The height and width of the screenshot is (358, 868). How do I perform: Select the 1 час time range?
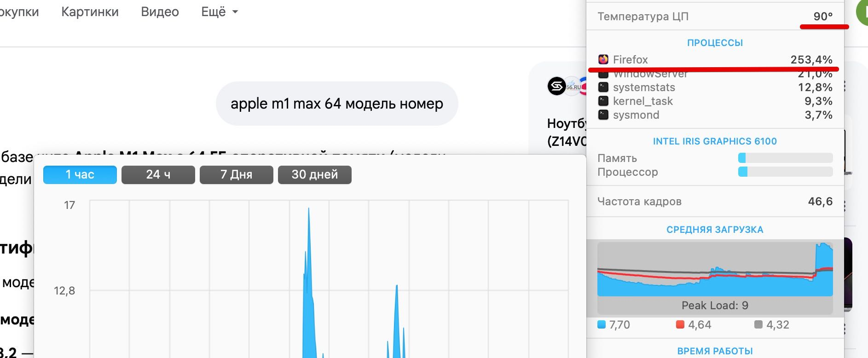pyautogui.click(x=80, y=175)
